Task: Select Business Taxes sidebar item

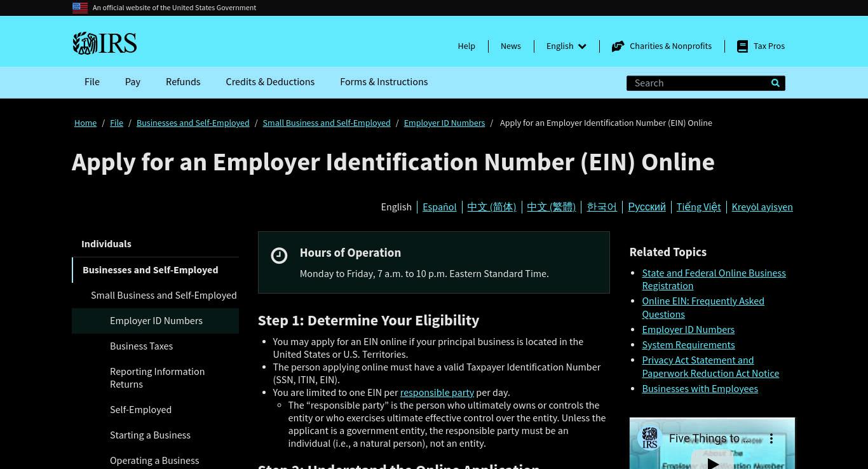Action: click(141, 346)
